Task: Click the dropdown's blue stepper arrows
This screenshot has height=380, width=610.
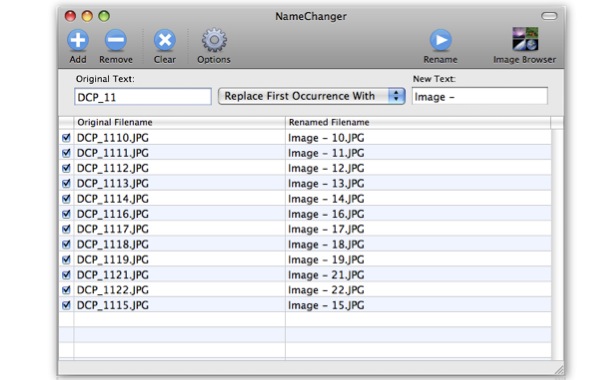Action: click(x=396, y=96)
